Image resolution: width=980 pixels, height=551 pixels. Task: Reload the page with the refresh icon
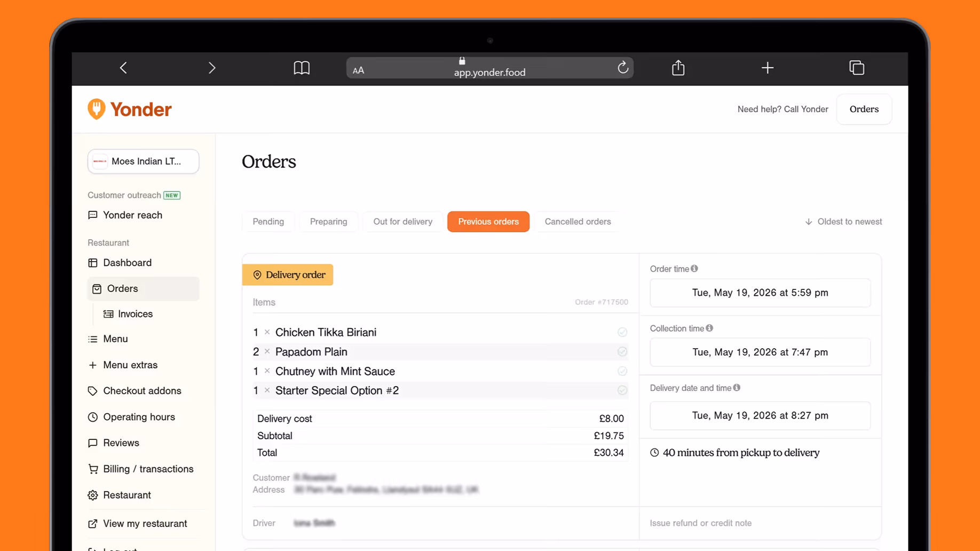click(x=622, y=67)
